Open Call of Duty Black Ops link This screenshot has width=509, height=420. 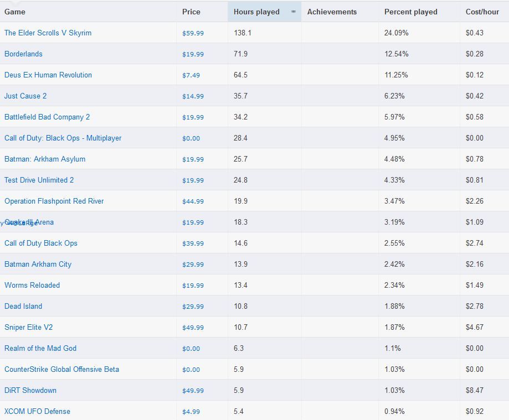pyautogui.click(x=41, y=243)
